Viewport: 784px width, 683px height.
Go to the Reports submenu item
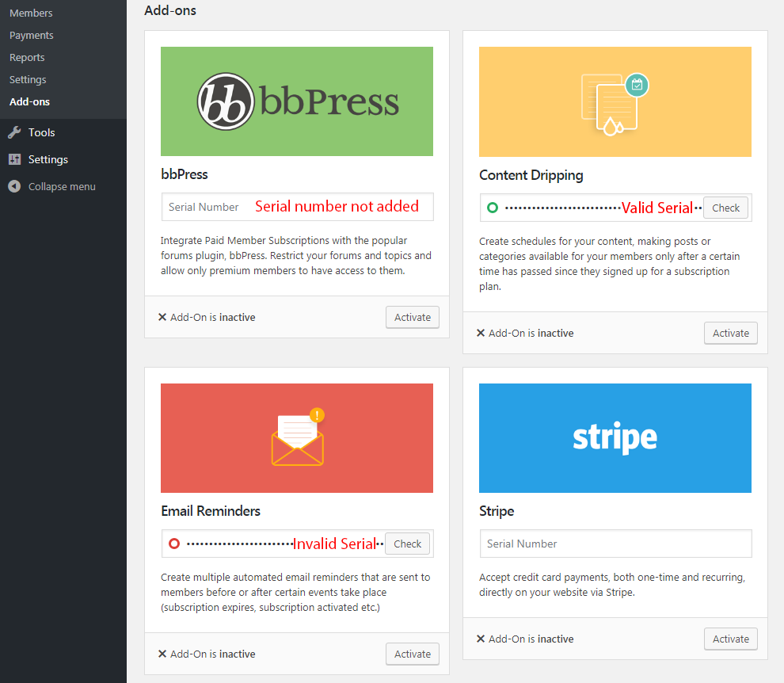point(27,58)
